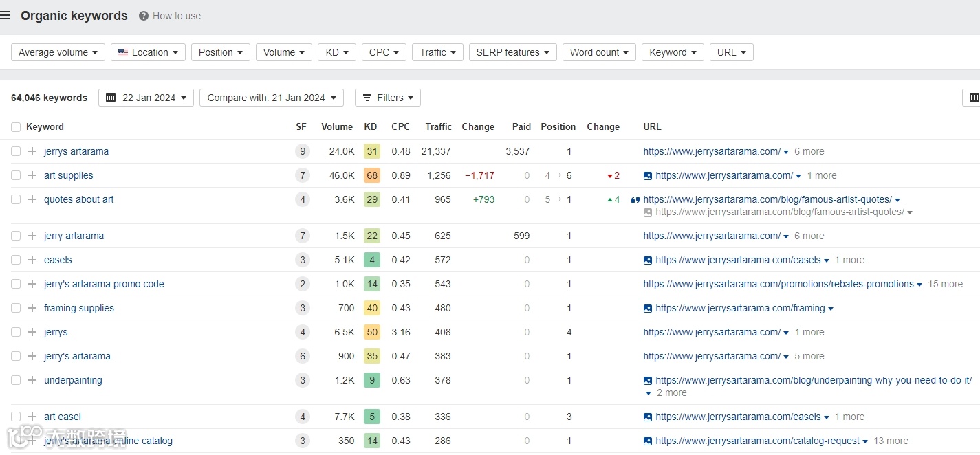Check the quotes about art row checkbox
This screenshot has width=980, height=455.
(x=16, y=199)
